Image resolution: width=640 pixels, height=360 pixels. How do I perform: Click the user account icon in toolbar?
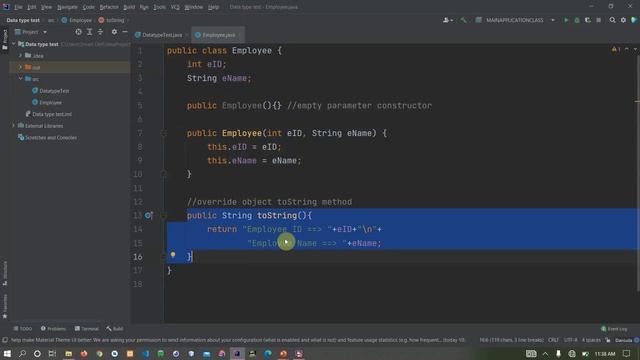click(x=448, y=20)
